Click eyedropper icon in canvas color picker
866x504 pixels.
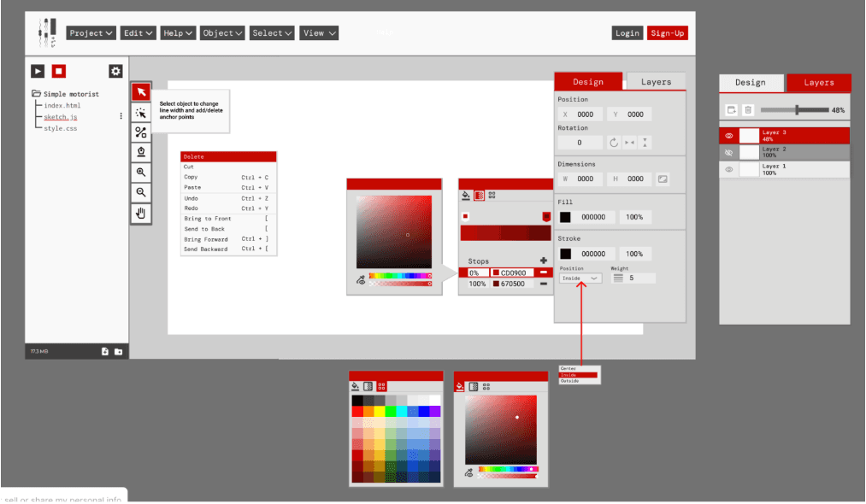click(361, 280)
